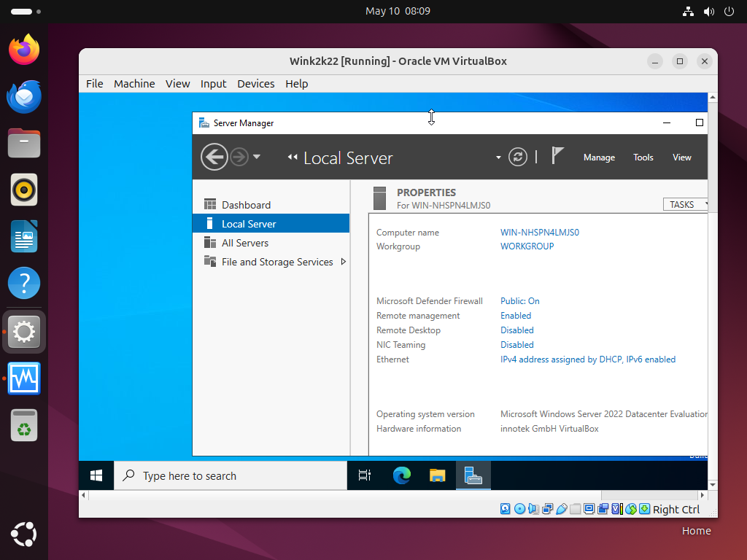This screenshot has width=747, height=560.
Task: Open the notifications flag in Server Manager
Action: (557, 156)
